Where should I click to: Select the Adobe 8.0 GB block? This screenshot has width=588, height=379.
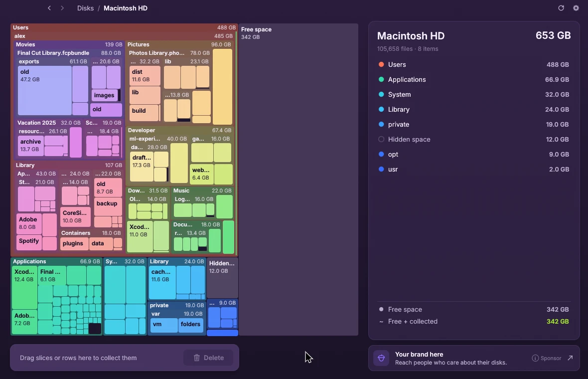tap(29, 223)
